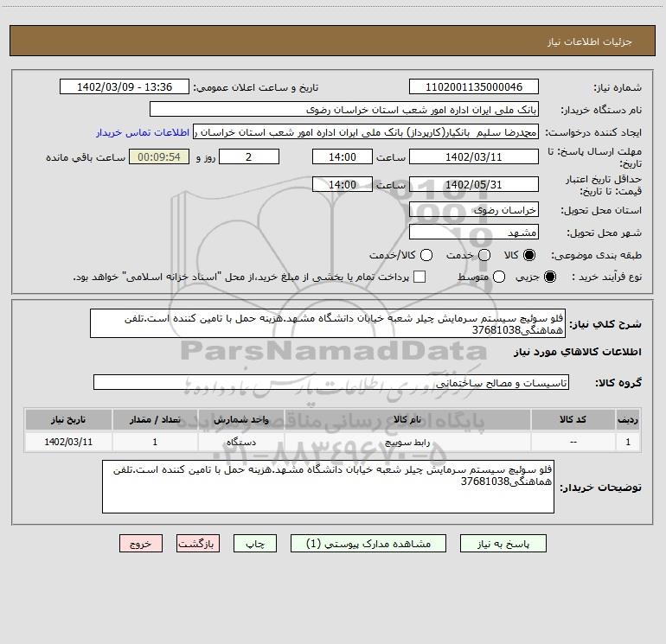The width and height of the screenshot is (666, 644).
Task: Click the countdown timer 00:09:54 field
Action: pos(159,156)
